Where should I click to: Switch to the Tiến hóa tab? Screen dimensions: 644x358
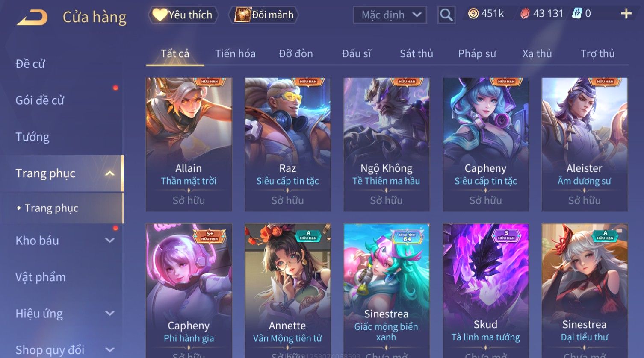pos(235,54)
